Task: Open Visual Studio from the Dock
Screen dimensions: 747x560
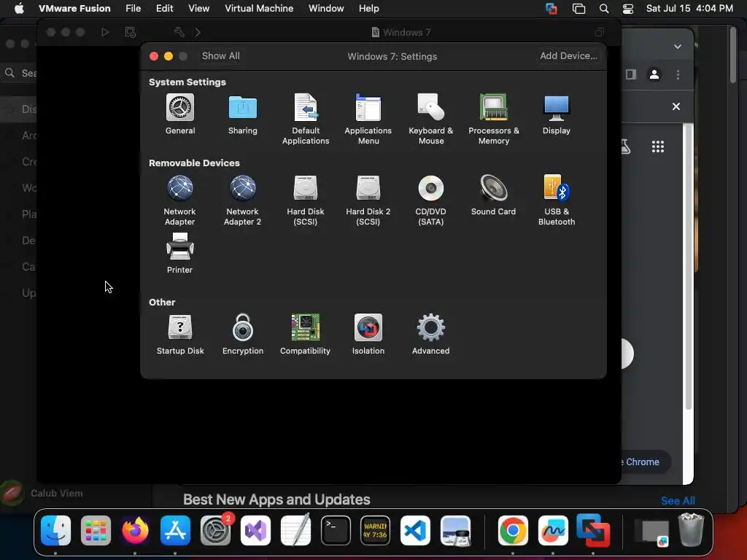Action: [x=255, y=530]
